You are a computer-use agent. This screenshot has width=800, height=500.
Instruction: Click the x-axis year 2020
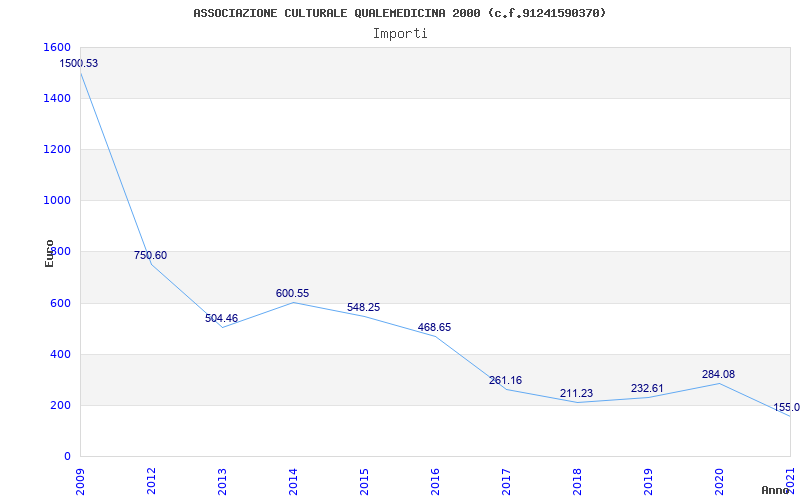(718, 482)
